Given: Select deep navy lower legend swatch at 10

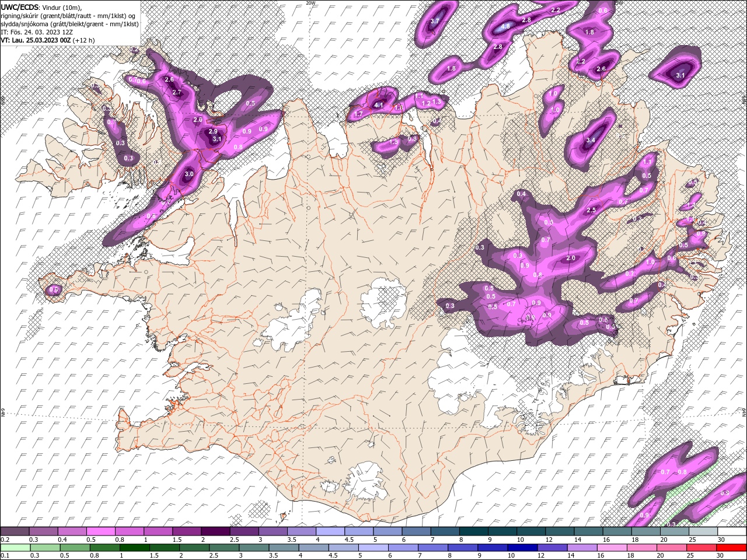Looking at the screenshot, I should [x=522, y=548].
